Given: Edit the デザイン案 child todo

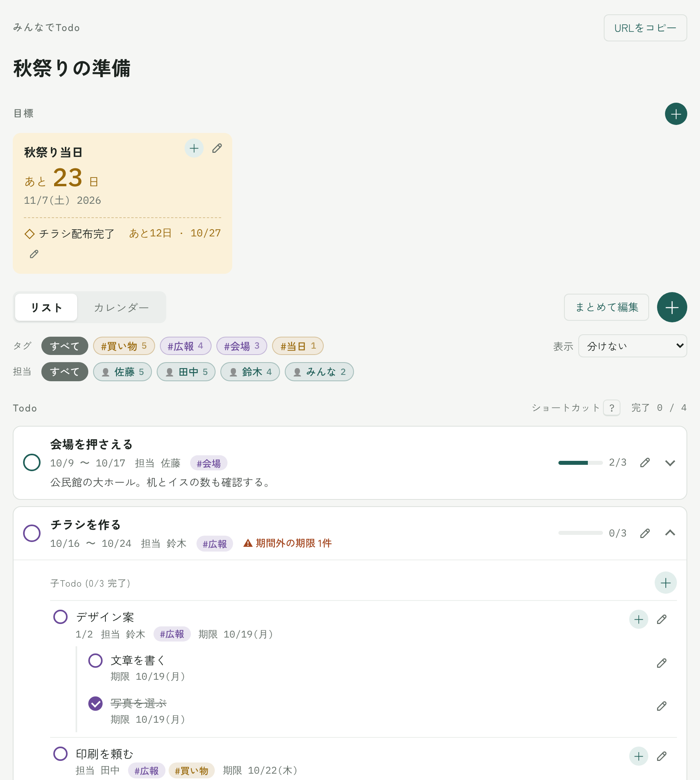Looking at the screenshot, I should (x=661, y=619).
